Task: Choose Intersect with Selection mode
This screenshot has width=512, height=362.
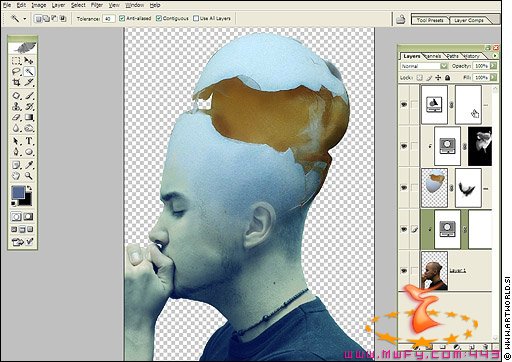Action: pos(63,19)
